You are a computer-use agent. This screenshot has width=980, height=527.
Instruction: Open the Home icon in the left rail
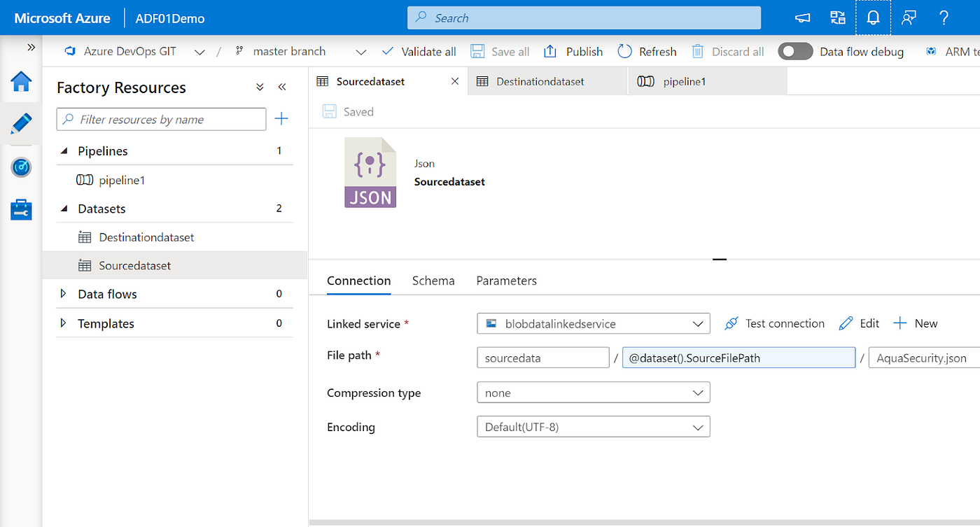tap(21, 82)
